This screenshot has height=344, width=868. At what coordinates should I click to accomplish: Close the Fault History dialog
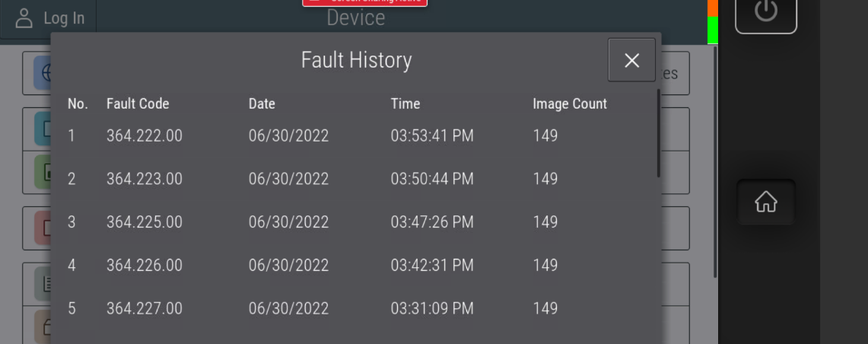pyautogui.click(x=631, y=61)
